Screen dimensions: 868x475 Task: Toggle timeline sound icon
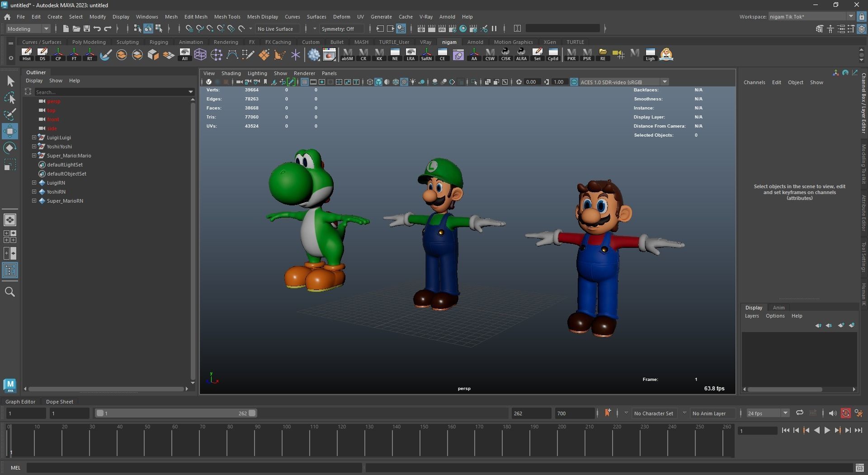coord(832,413)
